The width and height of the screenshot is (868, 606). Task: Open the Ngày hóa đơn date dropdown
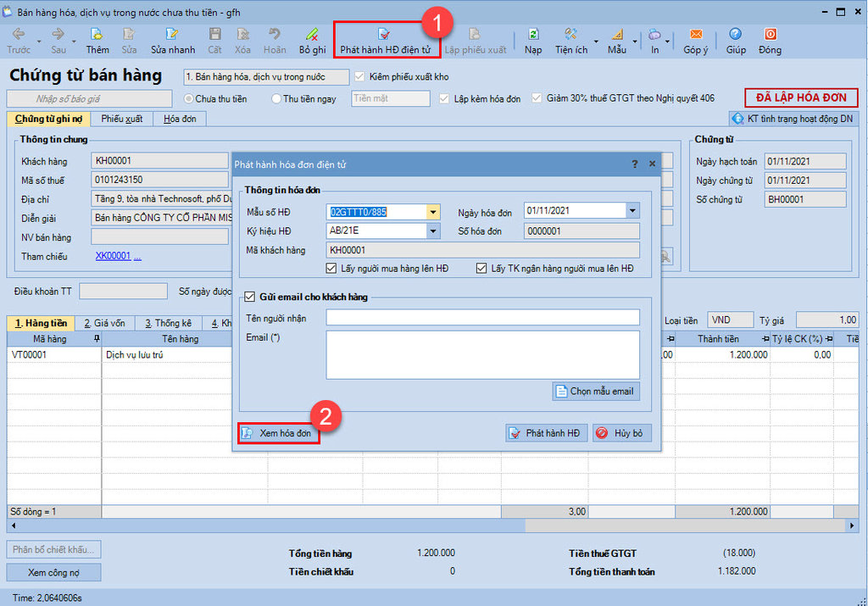(x=632, y=210)
